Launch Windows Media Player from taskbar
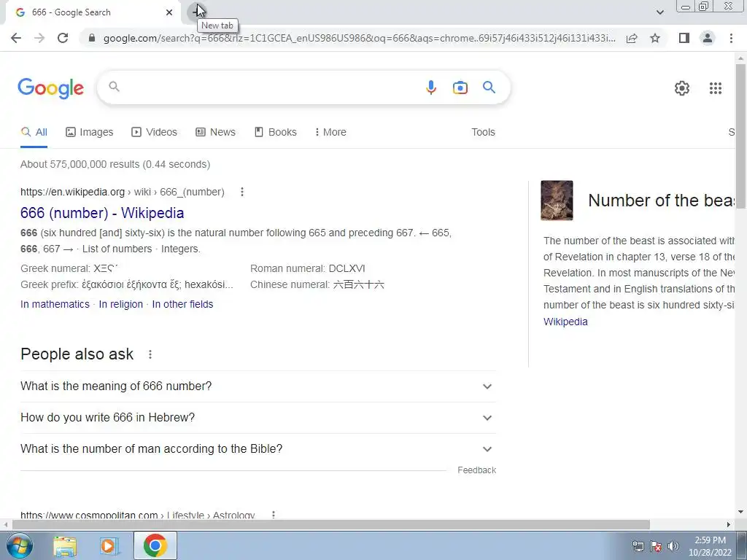This screenshot has width=747, height=560. click(x=109, y=545)
